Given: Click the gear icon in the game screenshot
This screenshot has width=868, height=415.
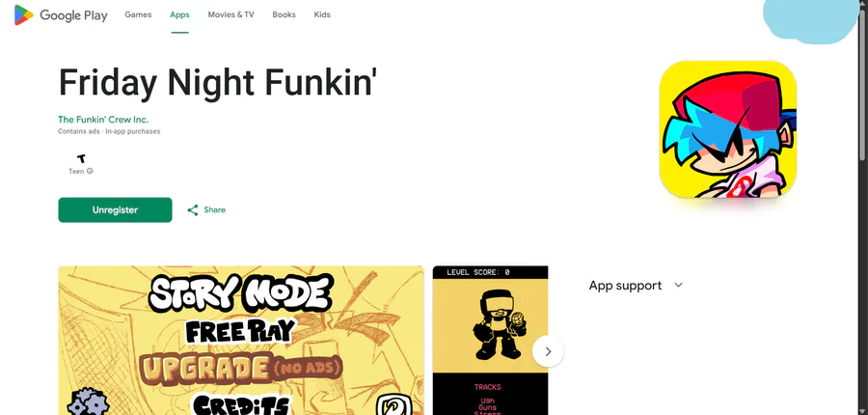Looking at the screenshot, I should pos(88,401).
